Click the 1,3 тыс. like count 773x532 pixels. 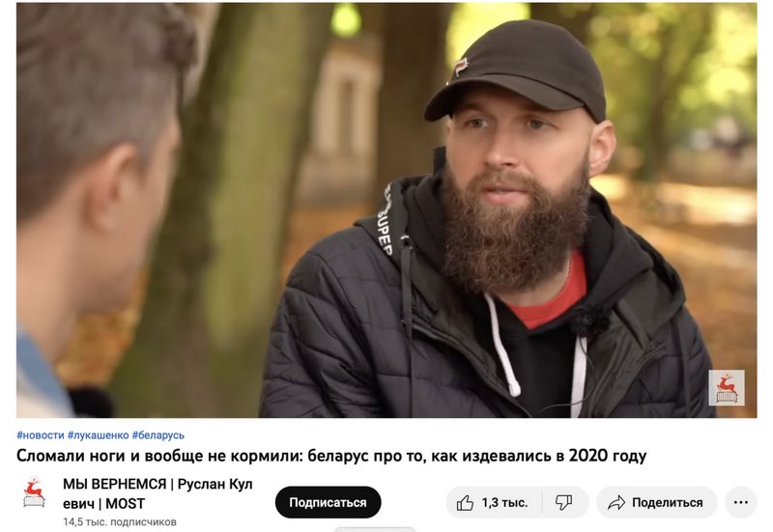click(504, 503)
